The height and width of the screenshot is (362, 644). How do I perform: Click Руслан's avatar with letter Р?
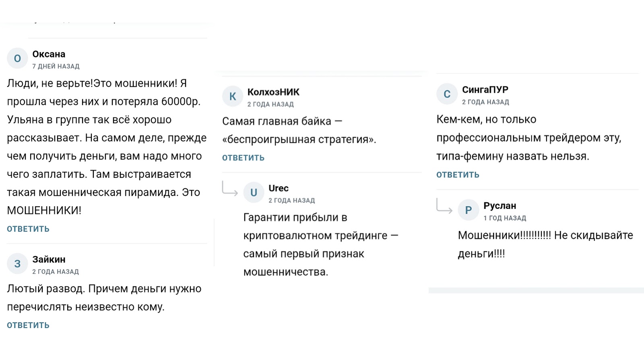click(469, 210)
